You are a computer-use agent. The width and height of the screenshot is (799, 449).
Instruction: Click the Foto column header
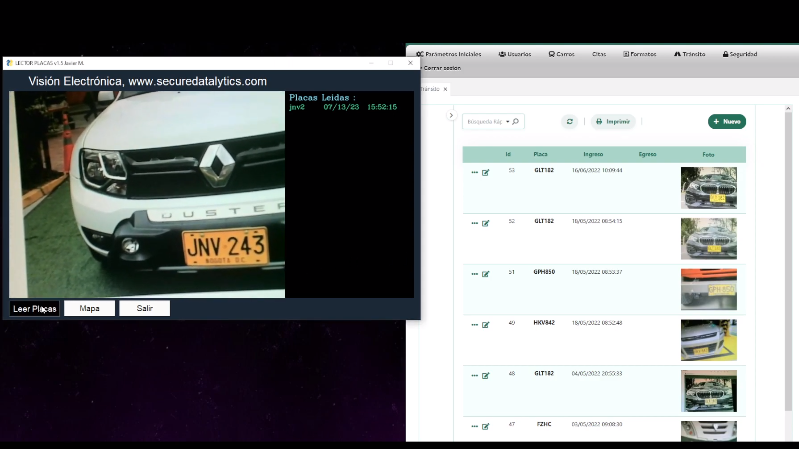(x=708, y=154)
